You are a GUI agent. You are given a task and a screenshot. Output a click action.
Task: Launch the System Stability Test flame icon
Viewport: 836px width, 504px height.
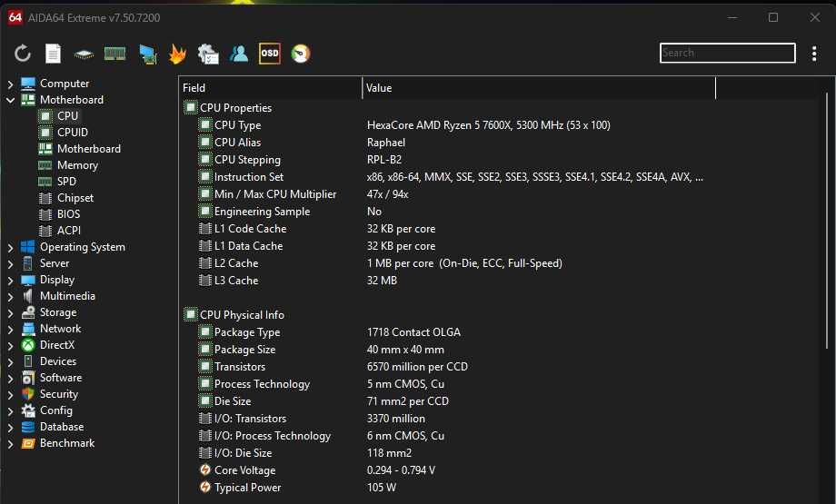click(x=177, y=54)
